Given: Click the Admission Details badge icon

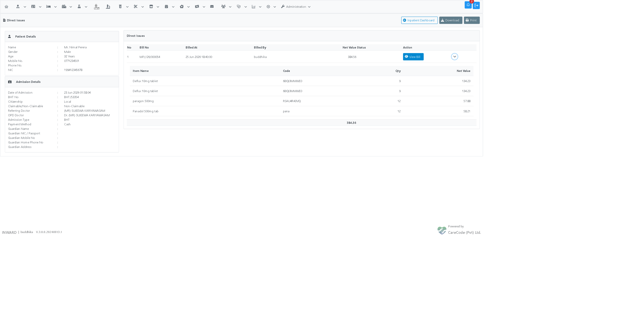Looking at the screenshot, I should tap(10, 82).
